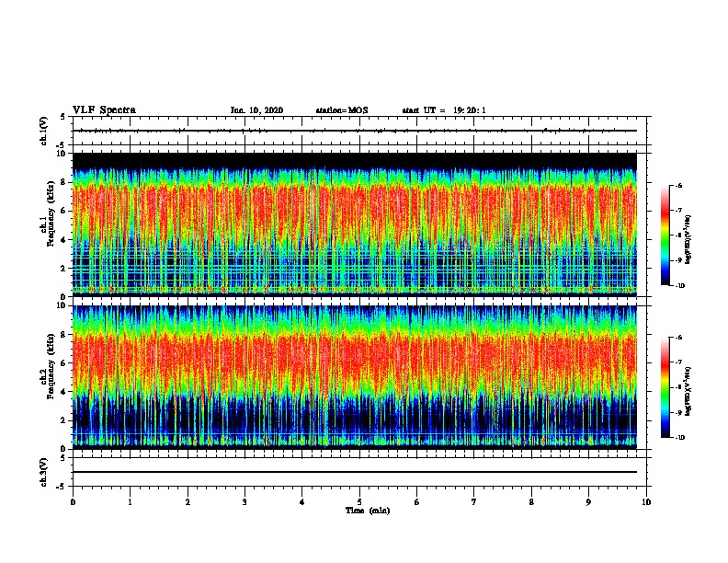Image resolution: width=728 pixels, height=563 pixels.
Task: Click the "1" minute tick label
Action: tap(130, 502)
